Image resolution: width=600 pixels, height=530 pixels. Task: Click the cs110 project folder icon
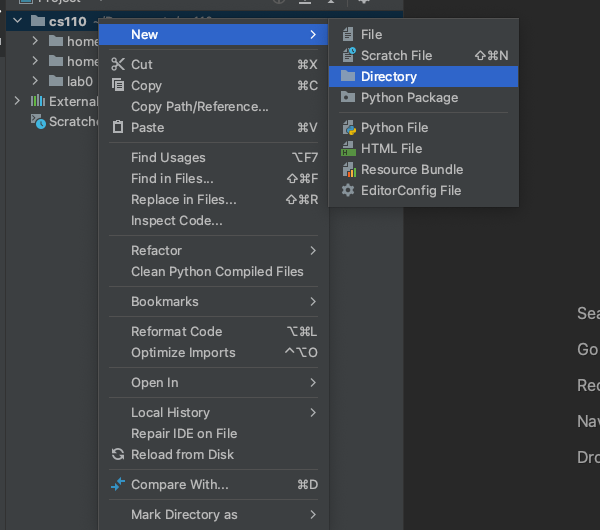(38, 21)
